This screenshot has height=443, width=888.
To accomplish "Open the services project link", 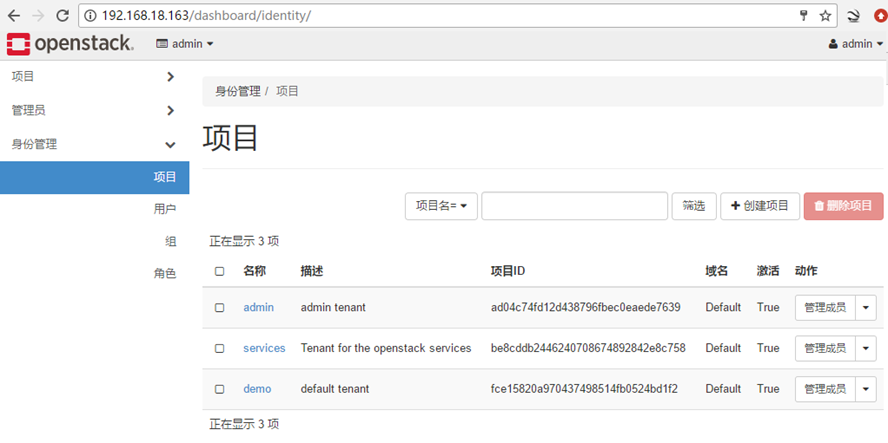I will click(x=264, y=348).
